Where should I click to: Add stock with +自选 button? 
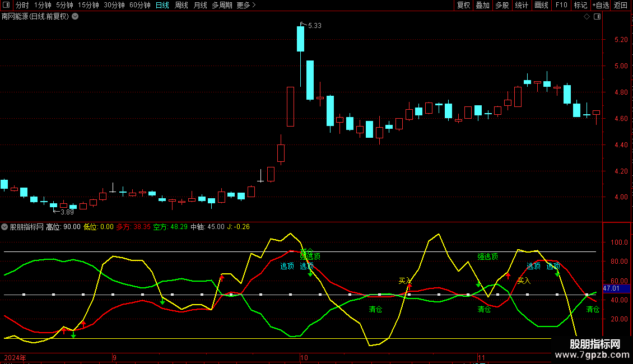click(601, 5)
